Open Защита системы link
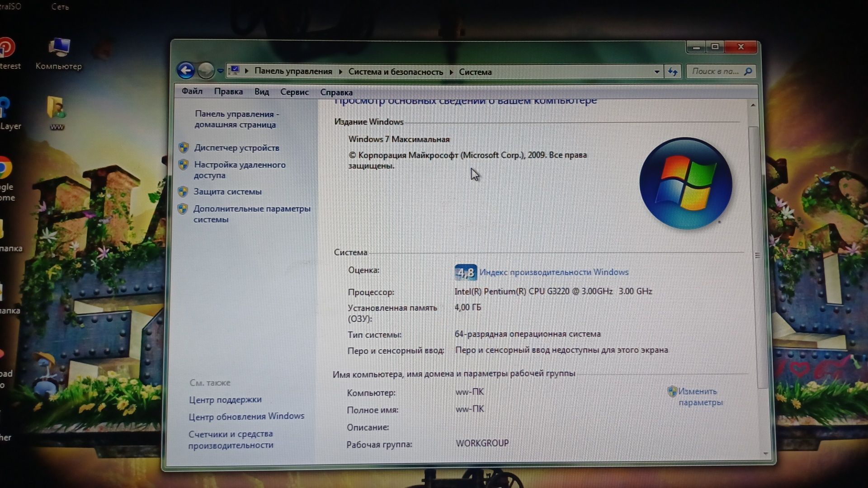868x488 pixels. point(227,192)
